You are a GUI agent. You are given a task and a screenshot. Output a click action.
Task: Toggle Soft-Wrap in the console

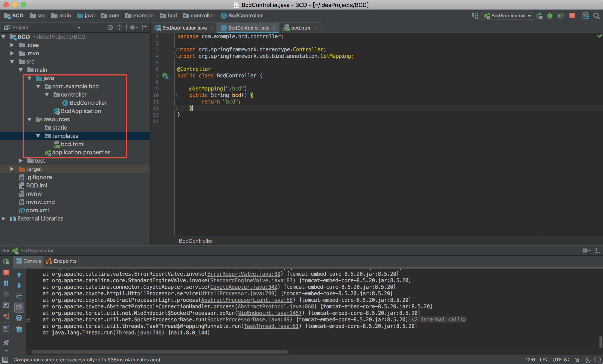coord(19,297)
